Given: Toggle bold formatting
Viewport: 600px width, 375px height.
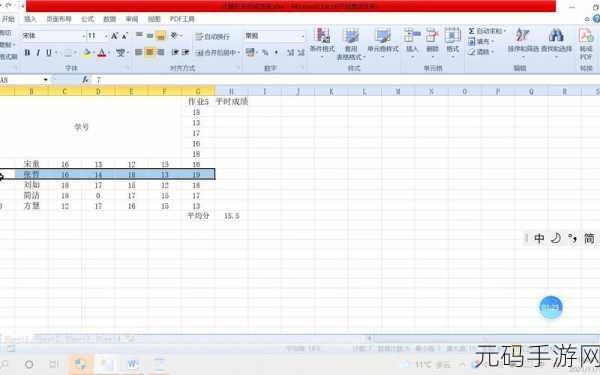Looking at the screenshot, I should tap(27, 52).
